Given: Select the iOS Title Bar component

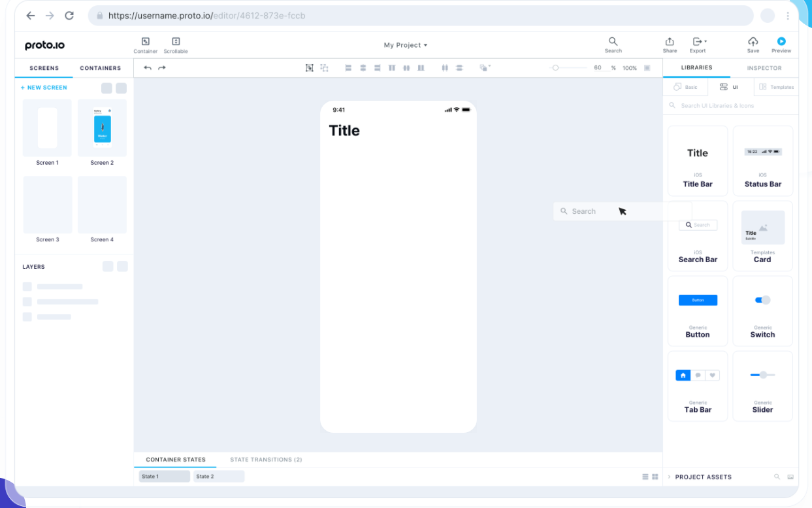Looking at the screenshot, I should [698, 161].
